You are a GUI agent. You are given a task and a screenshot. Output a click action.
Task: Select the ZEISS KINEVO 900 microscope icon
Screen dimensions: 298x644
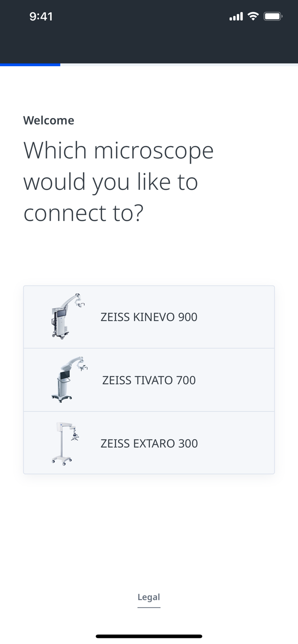click(x=67, y=316)
